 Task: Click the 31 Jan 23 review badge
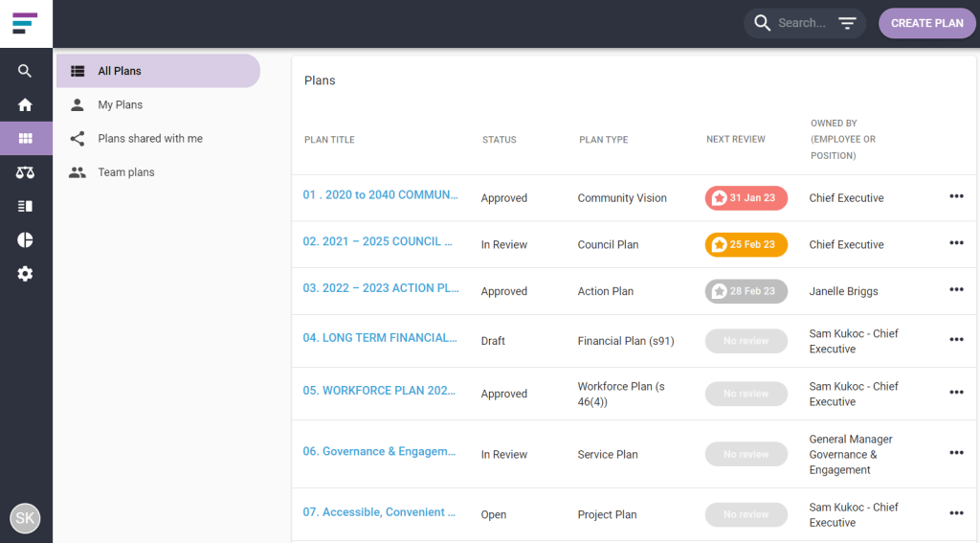(746, 198)
